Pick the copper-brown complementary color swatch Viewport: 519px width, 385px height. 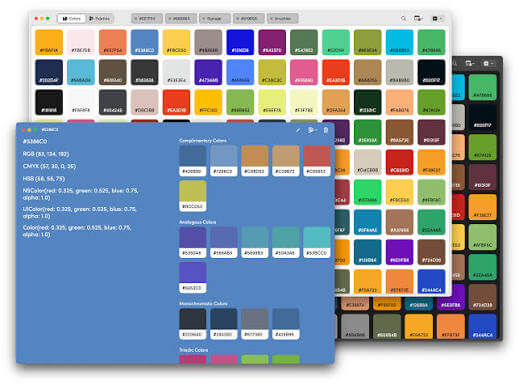point(254,161)
